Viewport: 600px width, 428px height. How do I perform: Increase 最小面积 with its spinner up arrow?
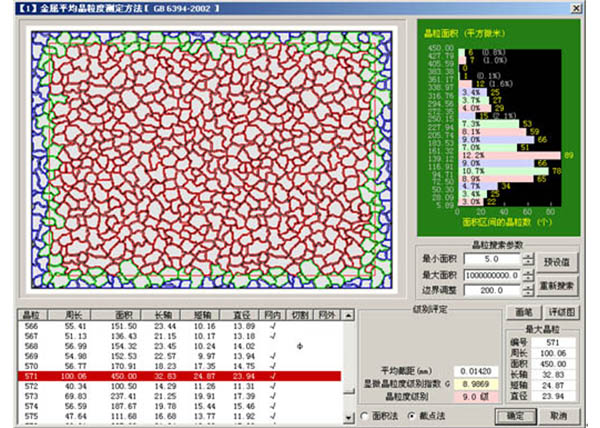[528, 256]
